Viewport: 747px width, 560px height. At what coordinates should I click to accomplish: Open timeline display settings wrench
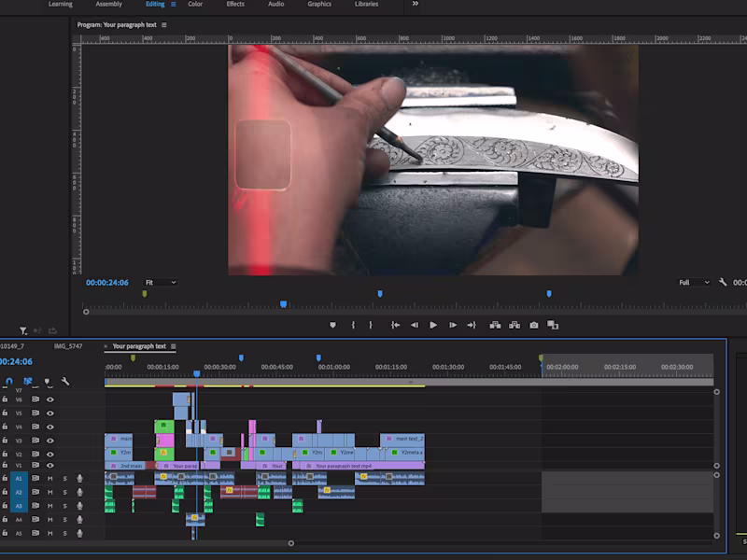65,381
